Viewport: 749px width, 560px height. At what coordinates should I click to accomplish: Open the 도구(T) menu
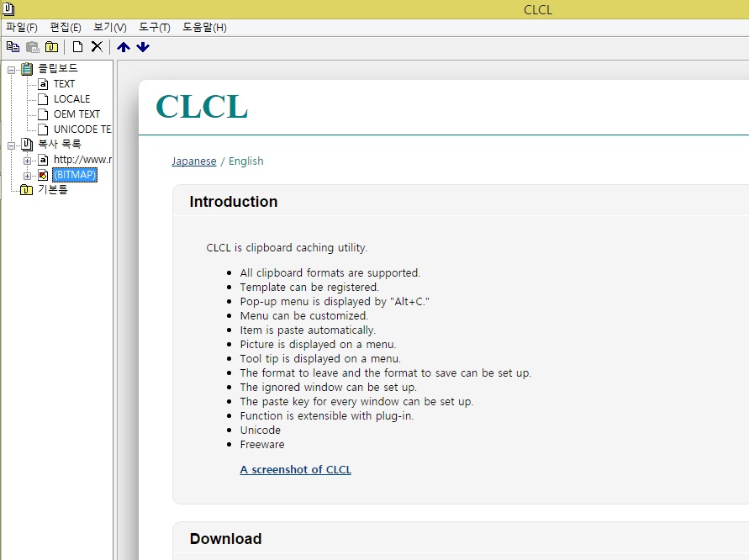(155, 27)
